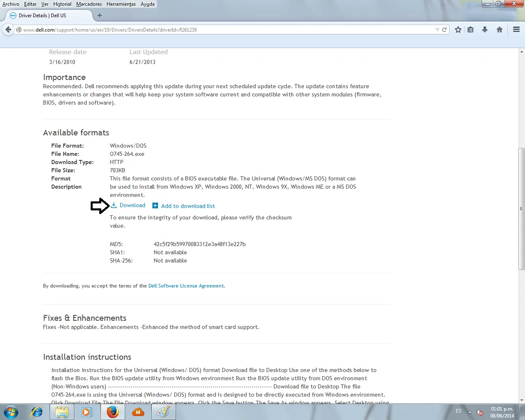Click the last updated date 6/21/2013
Image resolution: width=525 pixels, height=420 pixels.
click(142, 62)
